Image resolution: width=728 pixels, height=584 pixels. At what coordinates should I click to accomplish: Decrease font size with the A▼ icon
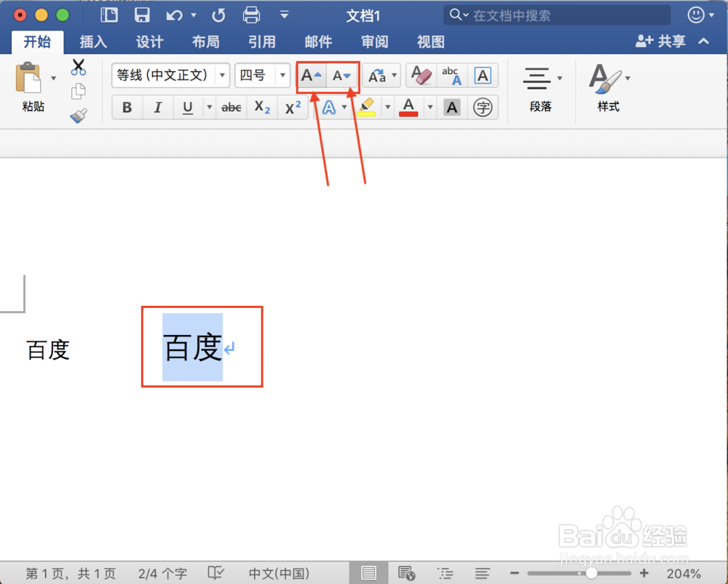point(341,75)
